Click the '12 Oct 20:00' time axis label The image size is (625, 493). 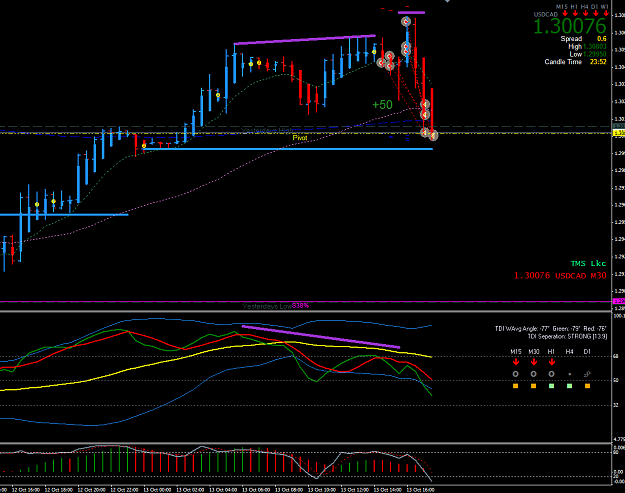click(91, 489)
